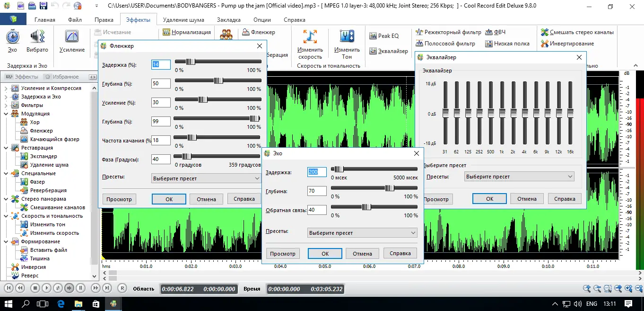Viewport: 644px width, 311px height.
Task: Open the Vibrato effect in the ribbon
Action: pyautogui.click(x=37, y=41)
